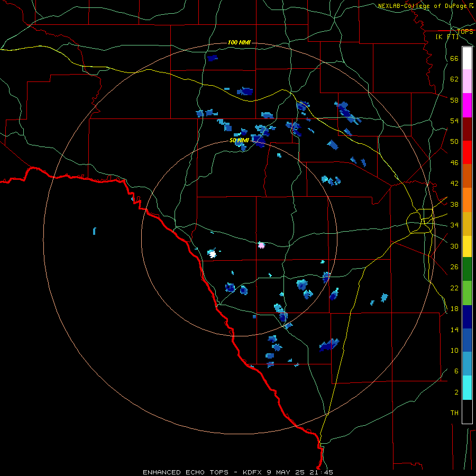Click the legend value 42

click(x=454, y=184)
